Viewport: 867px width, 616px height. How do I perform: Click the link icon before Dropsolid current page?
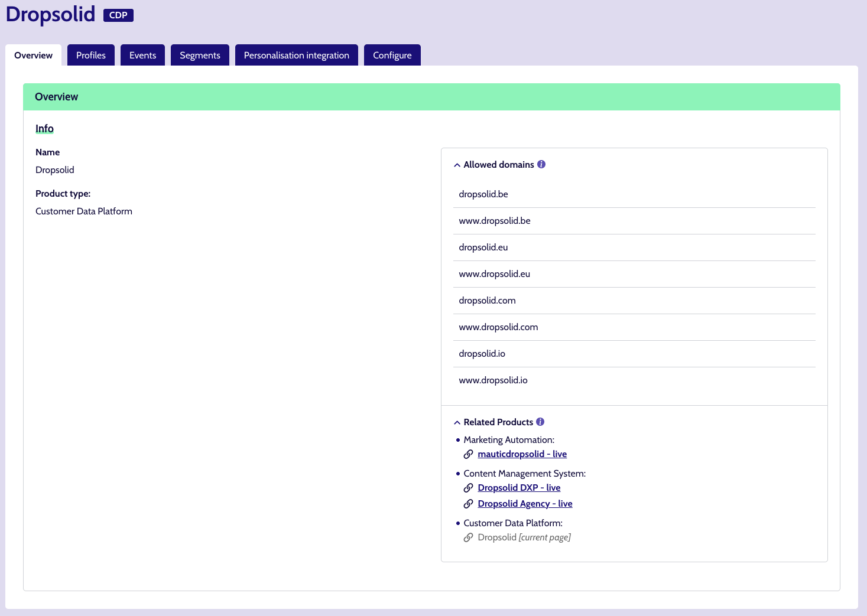coord(468,537)
